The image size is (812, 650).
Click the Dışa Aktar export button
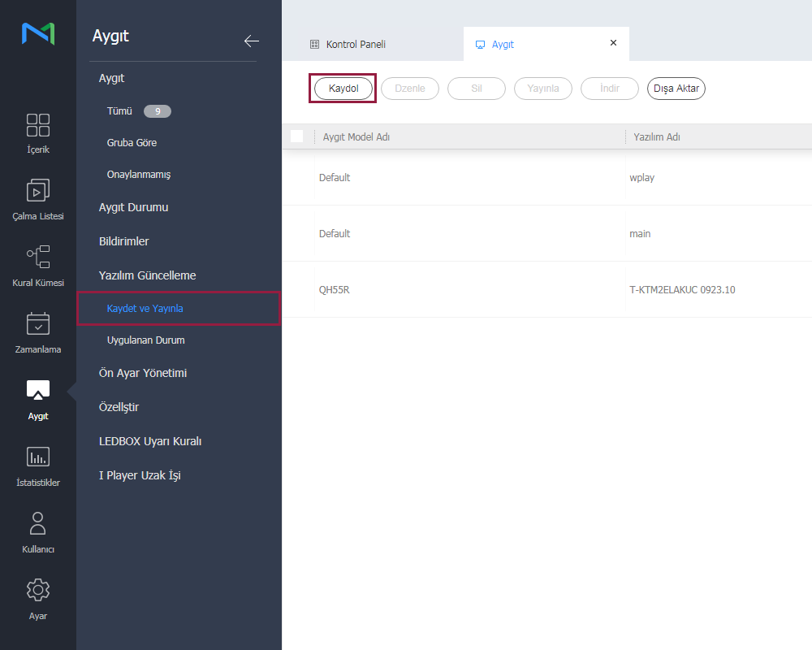(676, 89)
